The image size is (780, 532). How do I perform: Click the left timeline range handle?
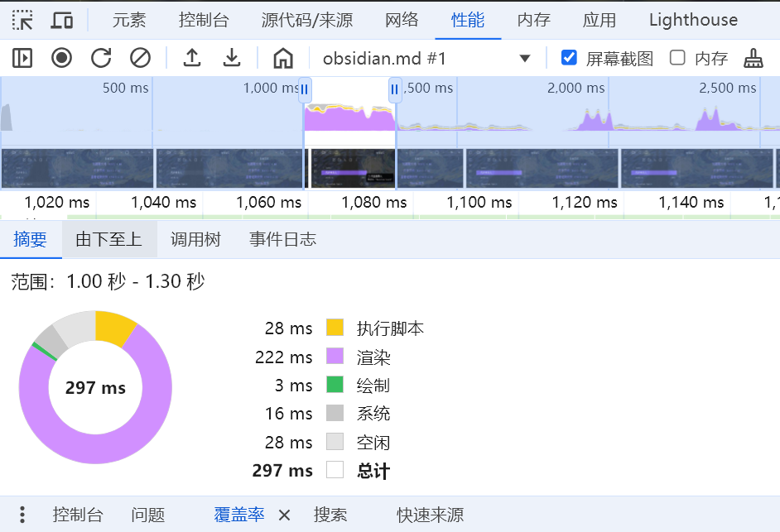(305, 89)
